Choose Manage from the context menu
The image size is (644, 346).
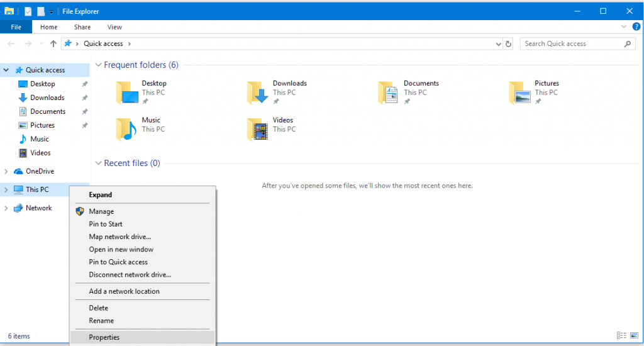[142, 211]
